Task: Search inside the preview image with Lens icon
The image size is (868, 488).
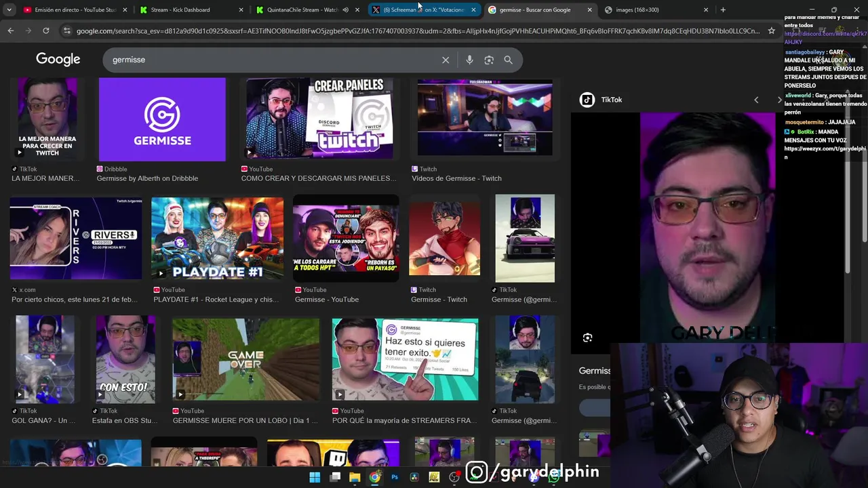Action: 587,338
